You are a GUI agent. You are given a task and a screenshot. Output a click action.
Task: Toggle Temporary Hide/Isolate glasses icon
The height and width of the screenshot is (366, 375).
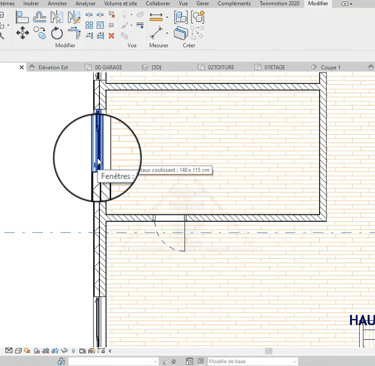click(x=64, y=351)
